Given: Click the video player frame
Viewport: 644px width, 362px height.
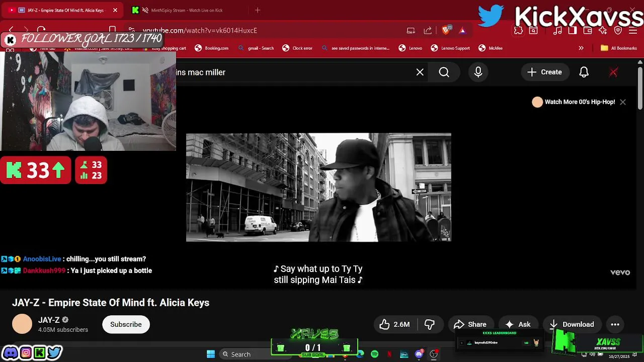Looking at the screenshot, I should 318,188.
